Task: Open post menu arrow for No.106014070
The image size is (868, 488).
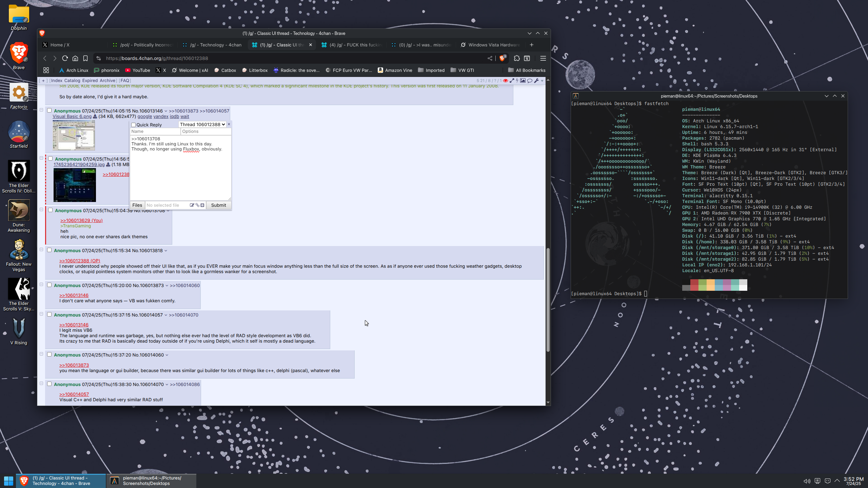Action: (x=167, y=385)
